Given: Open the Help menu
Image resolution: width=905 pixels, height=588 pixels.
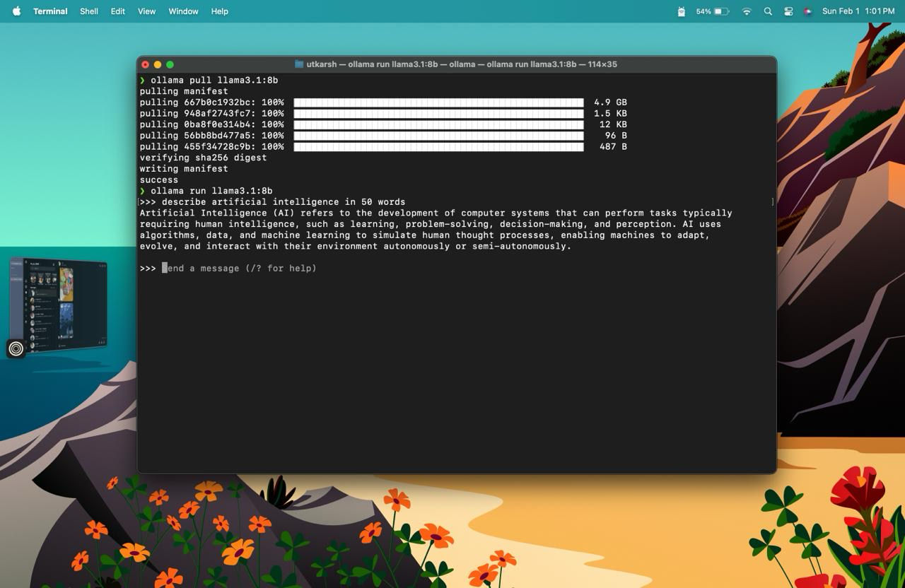Looking at the screenshot, I should 220,11.
